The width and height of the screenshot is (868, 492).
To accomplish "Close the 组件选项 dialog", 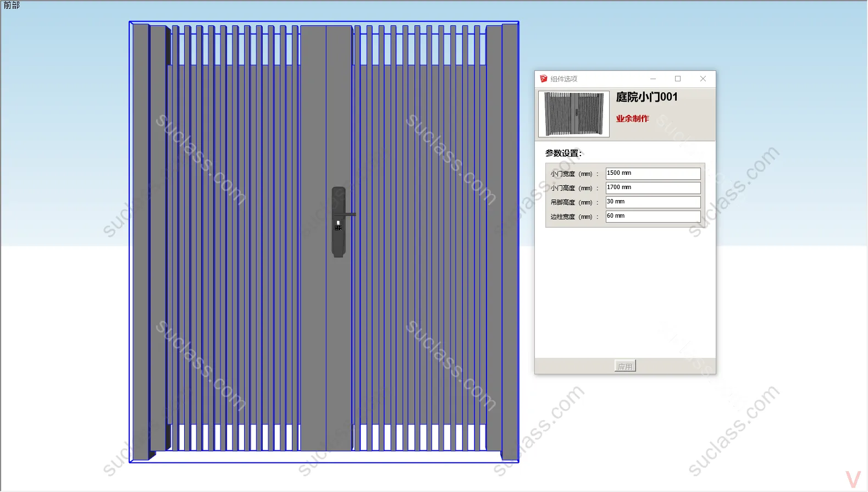I will pyautogui.click(x=703, y=79).
